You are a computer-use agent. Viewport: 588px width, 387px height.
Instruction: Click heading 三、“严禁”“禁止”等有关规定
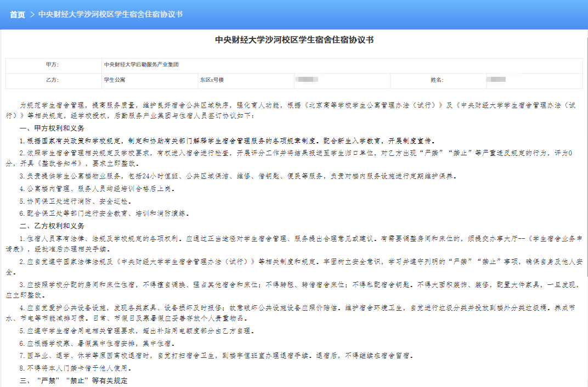pos(73,380)
